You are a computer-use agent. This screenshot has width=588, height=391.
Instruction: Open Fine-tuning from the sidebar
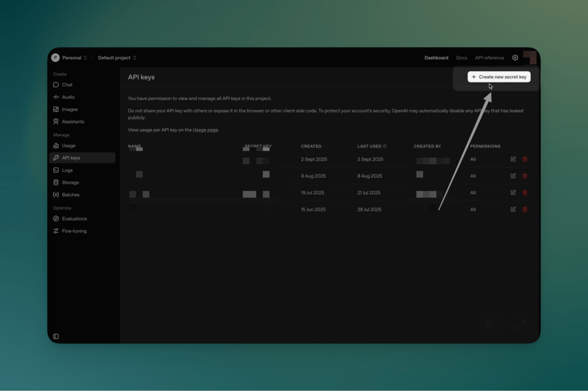pyautogui.click(x=74, y=231)
